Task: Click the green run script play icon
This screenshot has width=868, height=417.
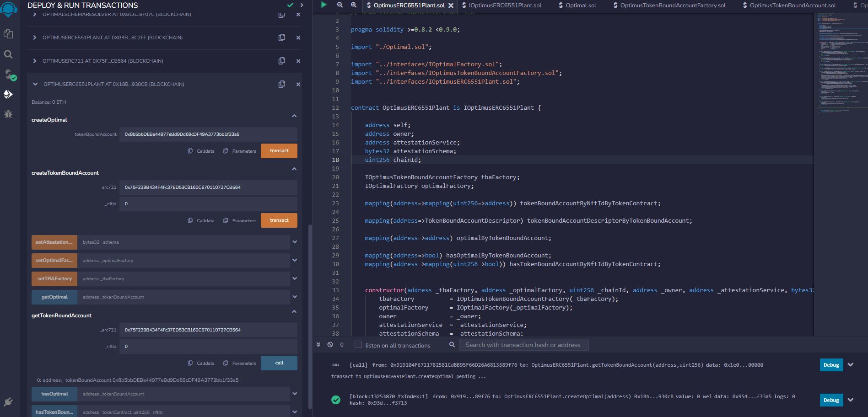Action: coord(323,5)
